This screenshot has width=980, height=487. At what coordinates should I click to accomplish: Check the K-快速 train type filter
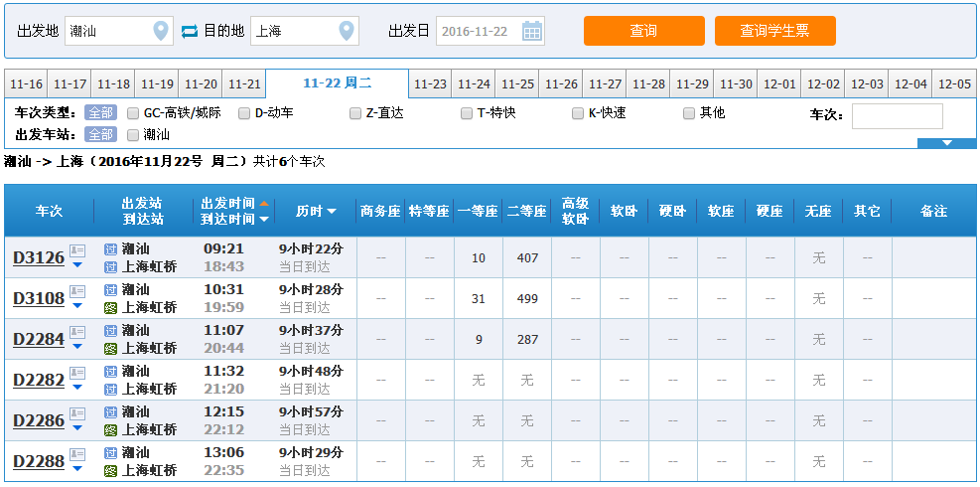tap(578, 113)
